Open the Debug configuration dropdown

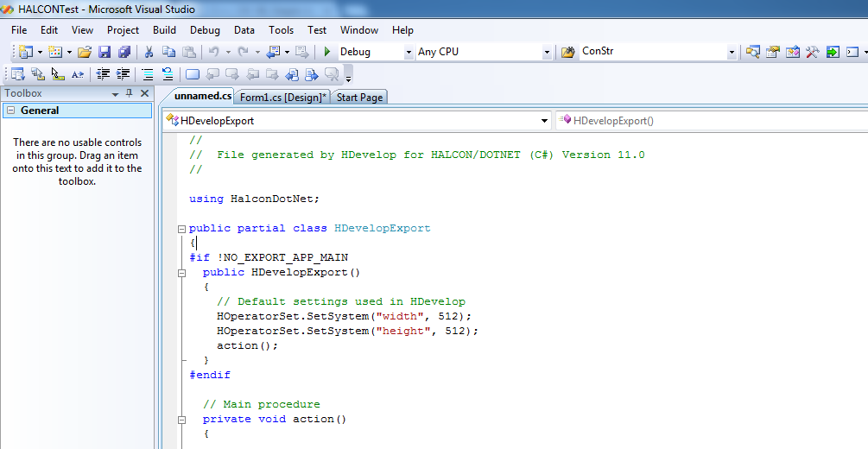[409, 52]
